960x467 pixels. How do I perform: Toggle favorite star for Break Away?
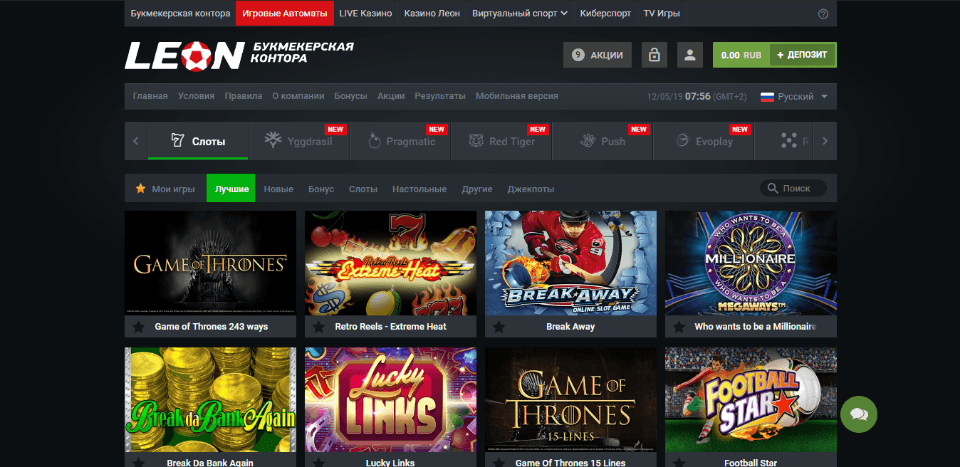[x=499, y=327]
